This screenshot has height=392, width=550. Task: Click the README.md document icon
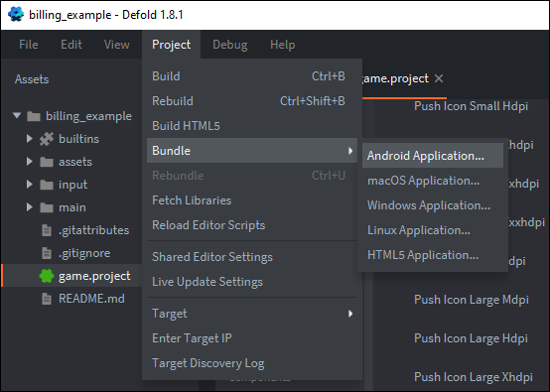[x=47, y=299]
